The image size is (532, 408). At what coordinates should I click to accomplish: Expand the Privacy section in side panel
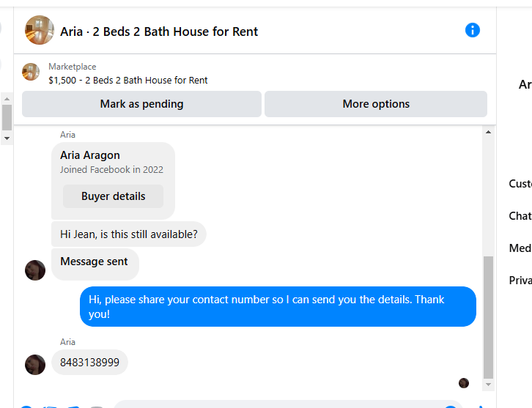[x=520, y=281]
